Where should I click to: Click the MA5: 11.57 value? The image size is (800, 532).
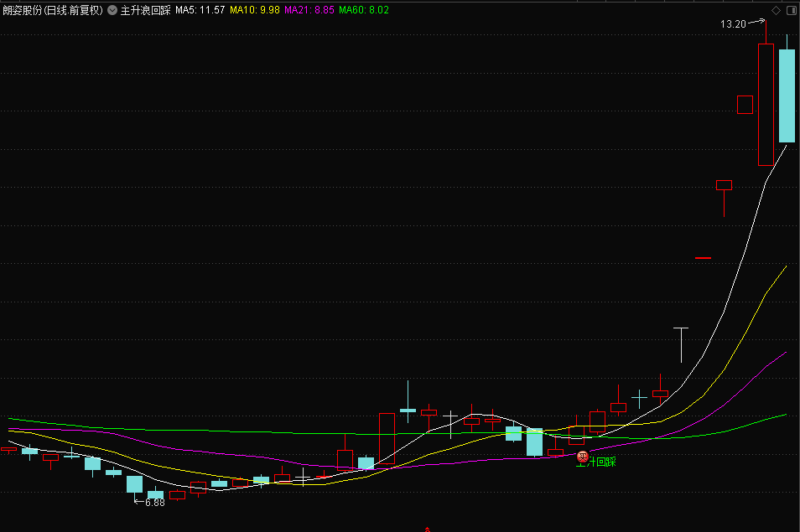pos(200,10)
